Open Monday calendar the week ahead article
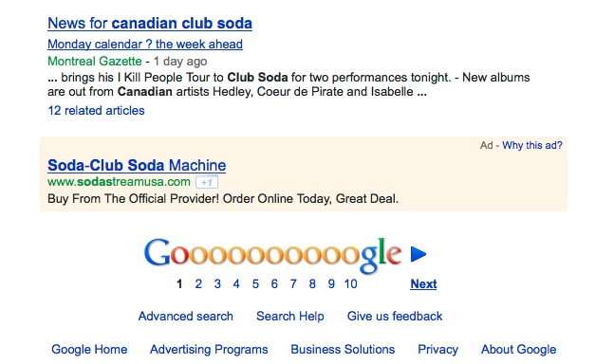 coord(145,45)
